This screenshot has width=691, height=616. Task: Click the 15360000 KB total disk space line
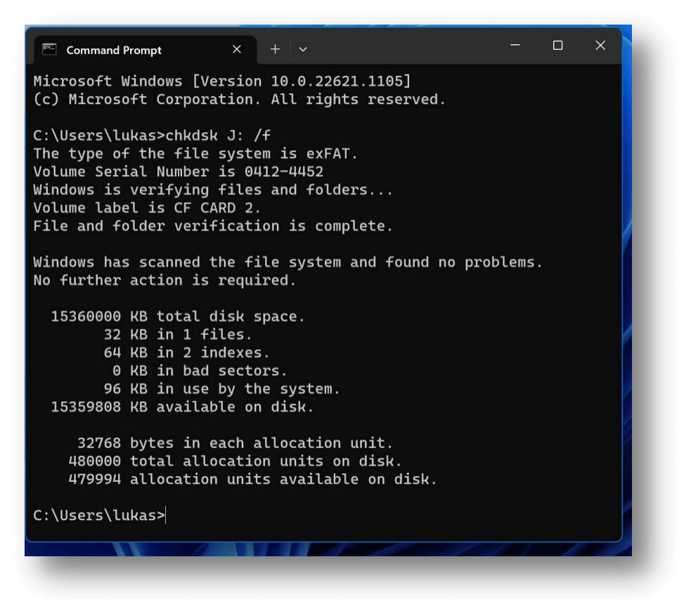[178, 317]
